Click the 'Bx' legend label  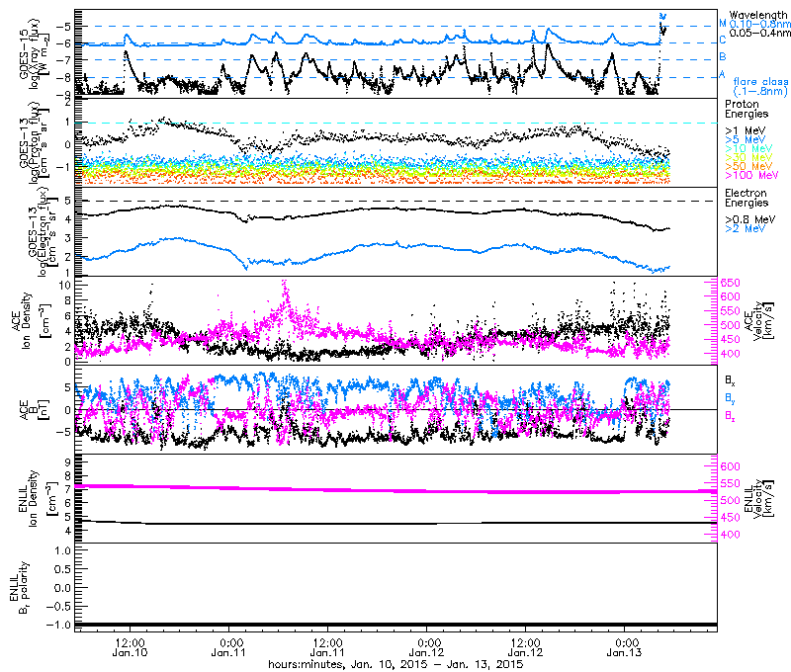730,379
